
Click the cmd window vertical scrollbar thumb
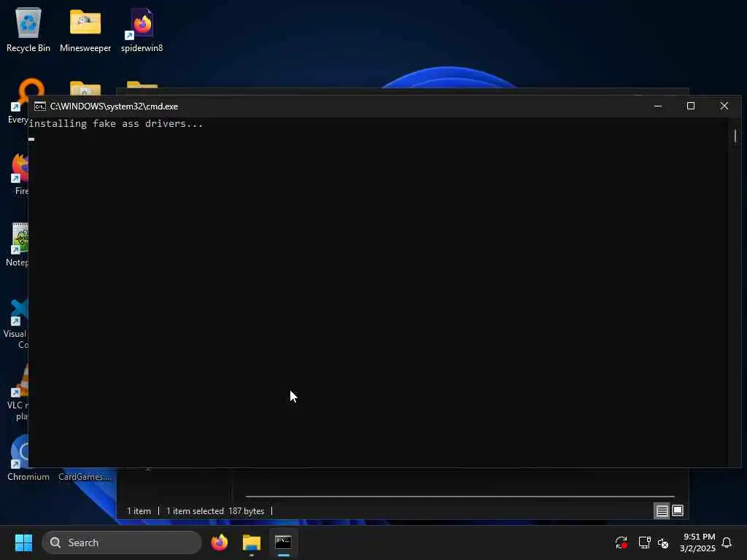click(735, 136)
